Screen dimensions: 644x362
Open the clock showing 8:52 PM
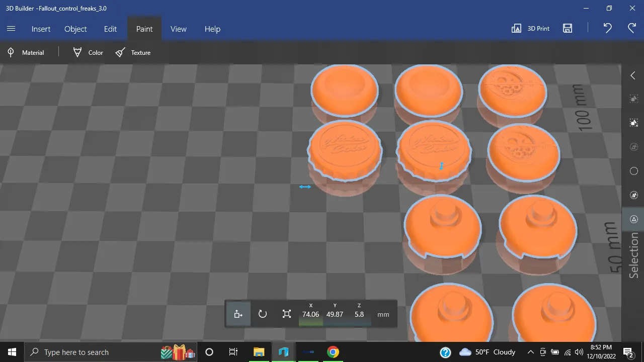click(x=601, y=352)
